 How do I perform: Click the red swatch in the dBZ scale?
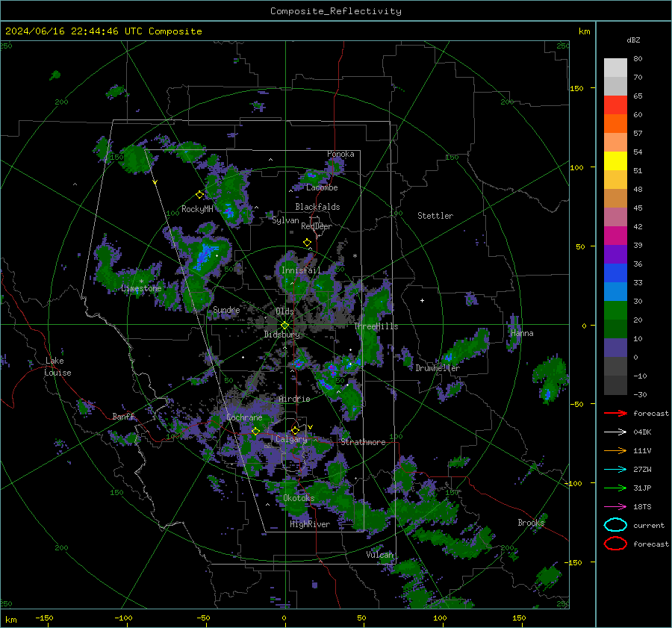(x=615, y=105)
